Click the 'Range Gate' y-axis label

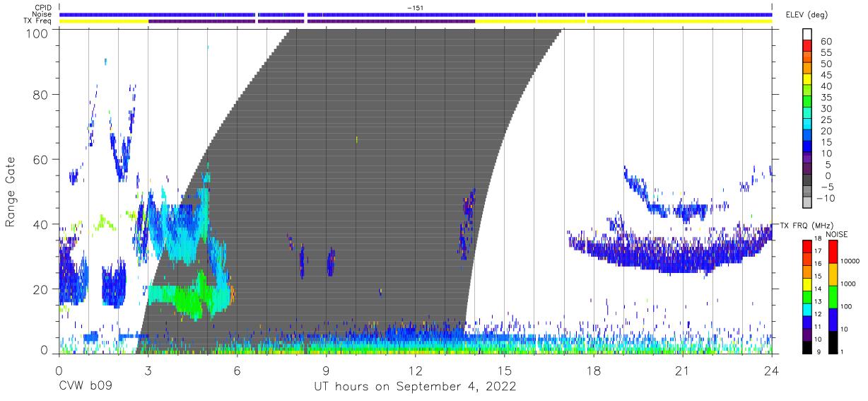click(x=11, y=192)
